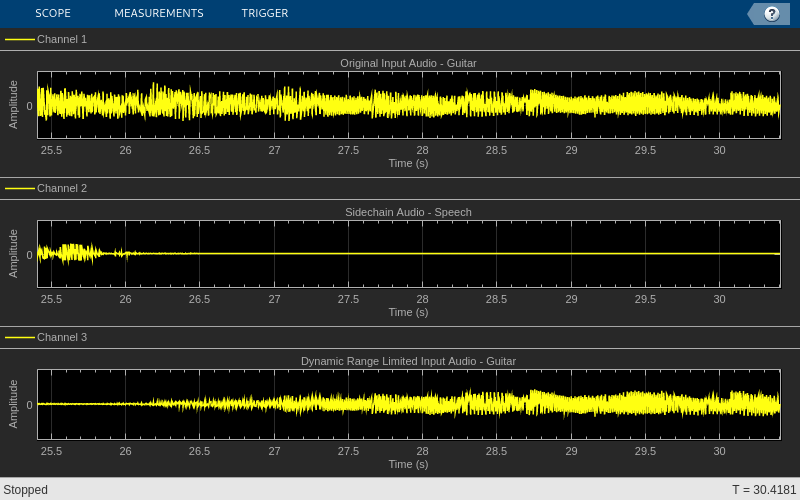The width and height of the screenshot is (800, 500).
Task: Click the Channel 2 yellow legend line
Action: click(x=20, y=188)
